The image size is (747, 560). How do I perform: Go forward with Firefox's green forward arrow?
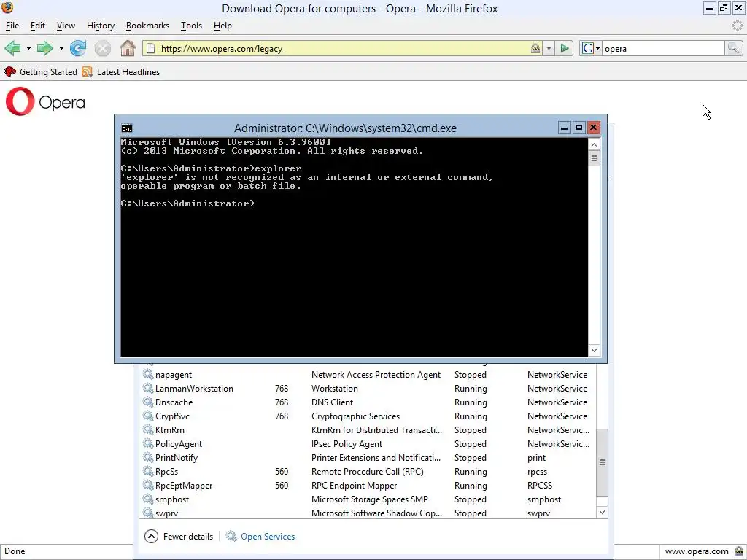point(45,48)
